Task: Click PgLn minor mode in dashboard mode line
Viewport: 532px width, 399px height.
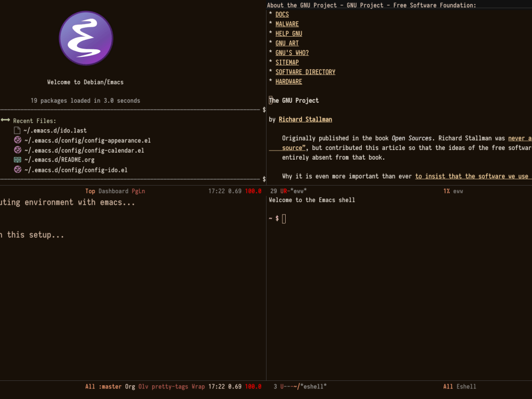Action: 138,191
